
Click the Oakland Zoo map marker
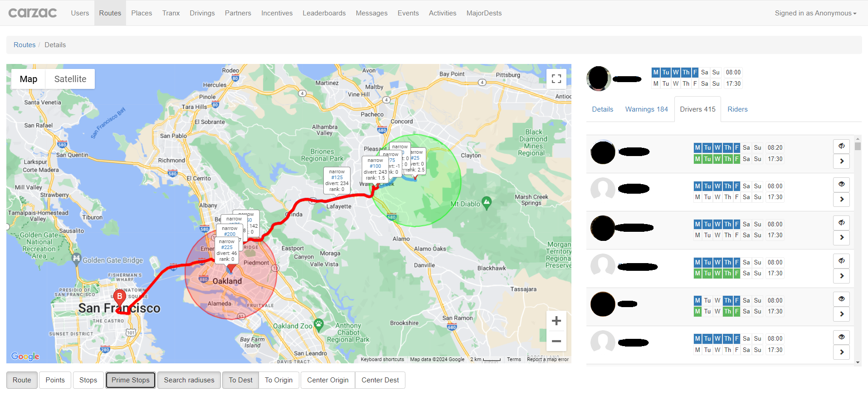pyautogui.click(x=319, y=324)
